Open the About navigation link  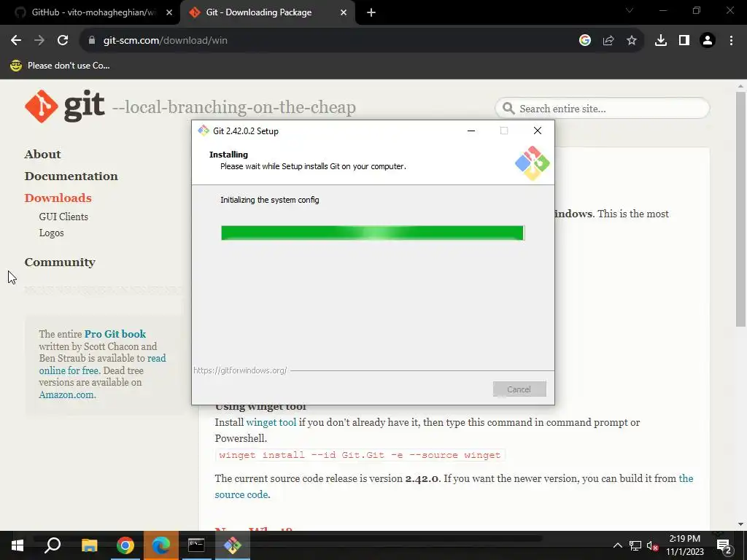click(43, 155)
